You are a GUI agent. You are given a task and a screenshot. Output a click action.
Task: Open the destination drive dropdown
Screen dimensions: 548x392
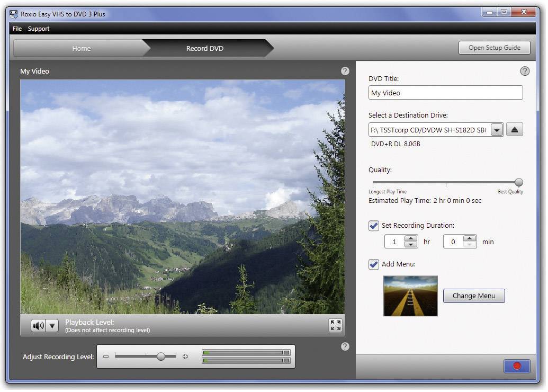click(x=496, y=129)
